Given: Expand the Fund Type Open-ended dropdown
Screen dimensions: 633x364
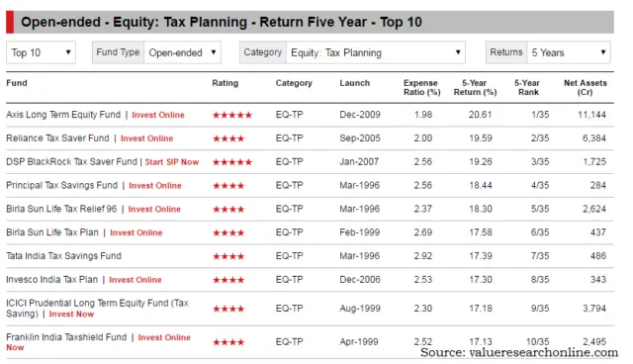Looking at the screenshot, I should coord(182,52).
